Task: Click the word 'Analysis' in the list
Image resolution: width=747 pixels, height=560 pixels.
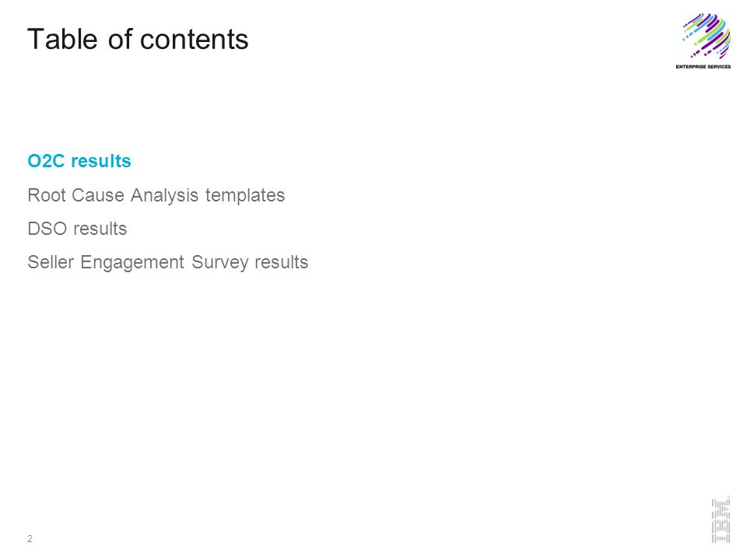Action: [164, 196]
